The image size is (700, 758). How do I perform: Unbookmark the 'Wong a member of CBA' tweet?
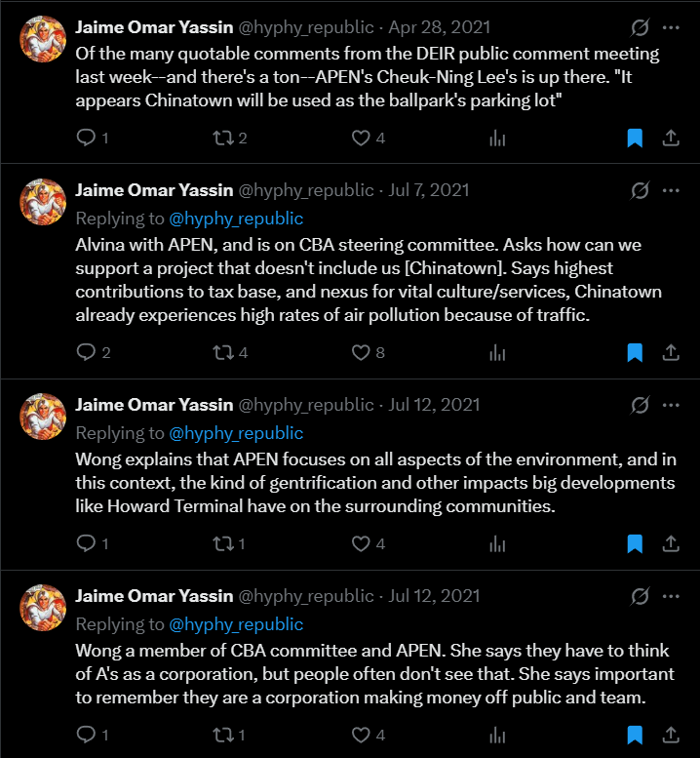tap(635, 735)
